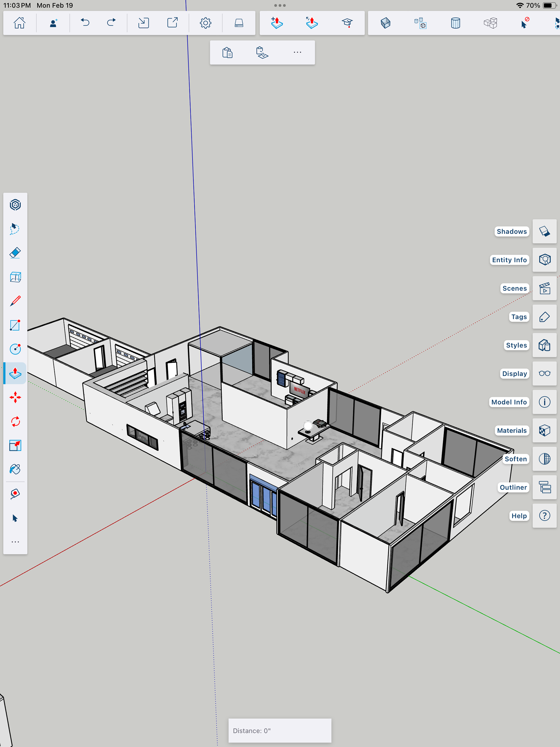Select the Lasso select tool
Viewport: 560px width, 747px height.
(x=15, y=229)
